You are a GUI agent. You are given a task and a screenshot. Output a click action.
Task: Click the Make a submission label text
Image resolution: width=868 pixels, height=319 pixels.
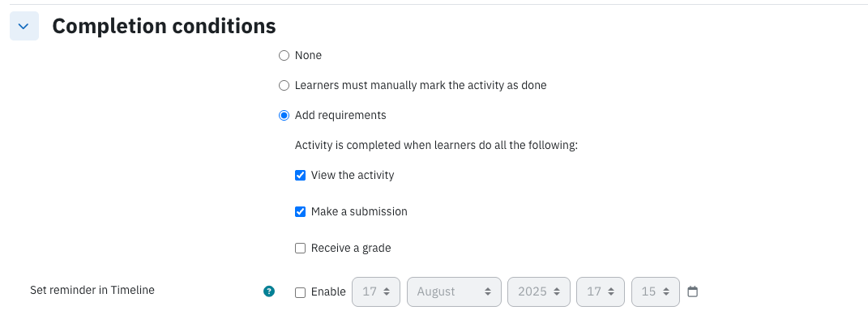[x=359, y=212]
